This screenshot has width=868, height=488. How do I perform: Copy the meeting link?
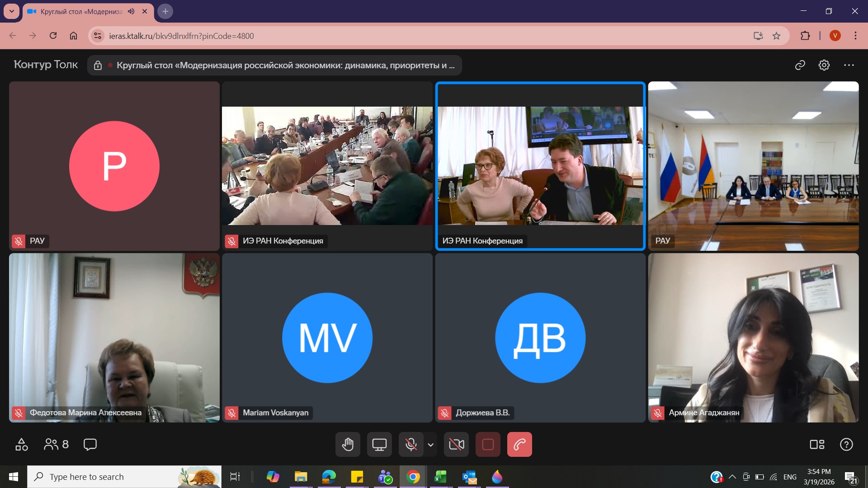tap(800, 65)
